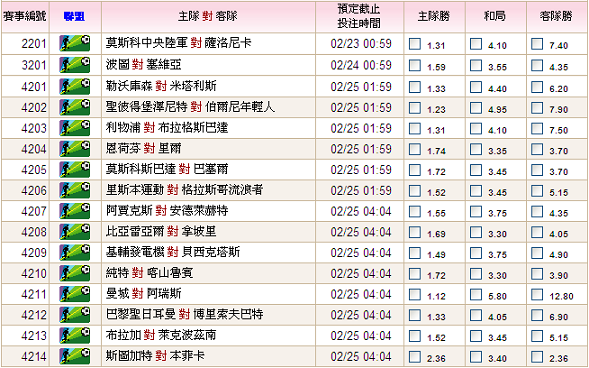589x368 pixels.
Task: Open league icon for match 4209
Action: tap(75, 252)
